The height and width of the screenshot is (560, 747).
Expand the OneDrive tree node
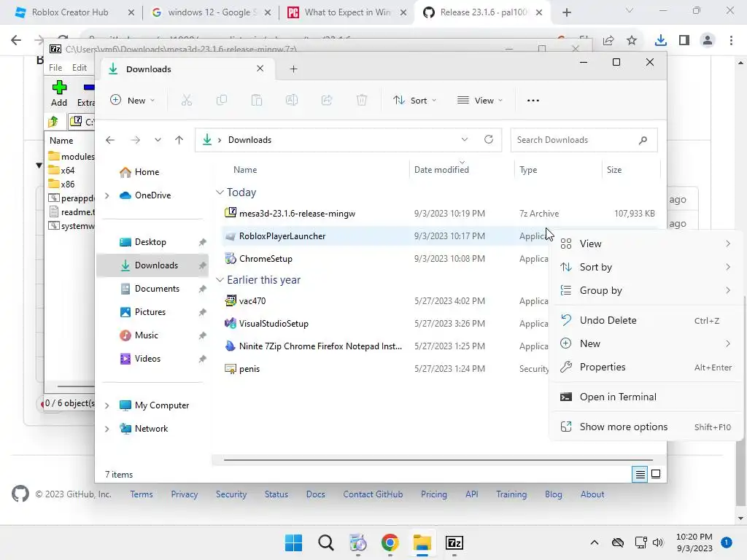[107, 195]
